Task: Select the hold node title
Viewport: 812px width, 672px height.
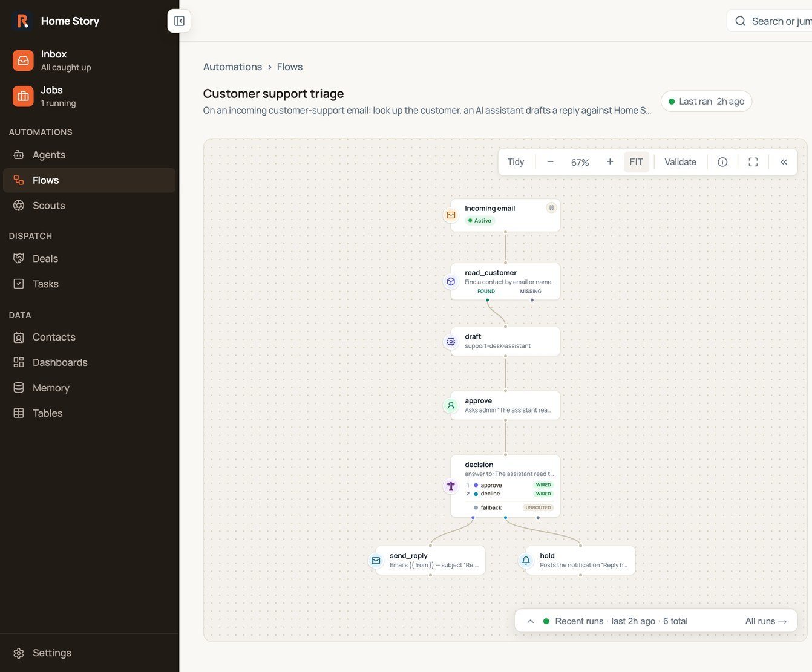Action: [x=547, y=556]
